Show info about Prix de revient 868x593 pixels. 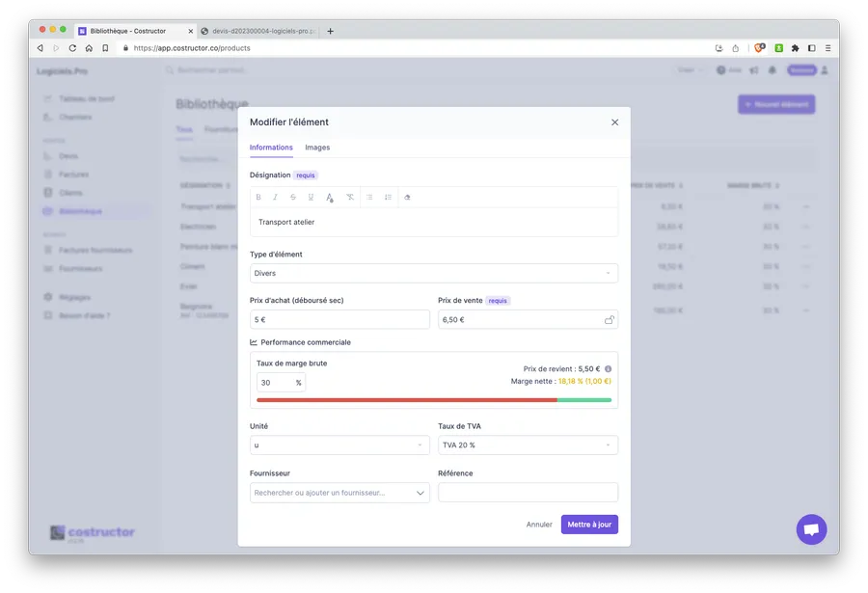click(608, 368)
